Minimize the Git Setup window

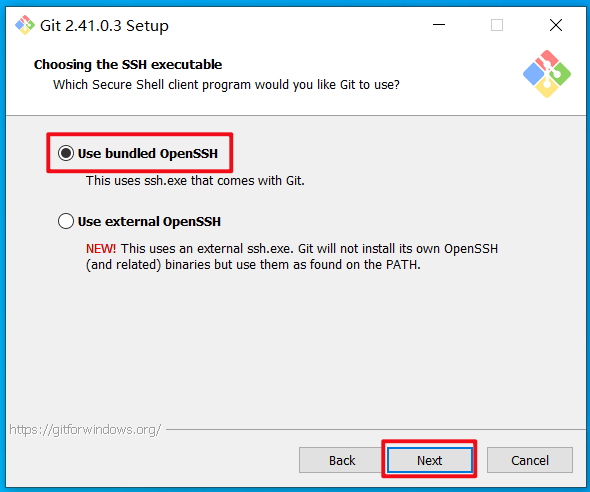439,25
